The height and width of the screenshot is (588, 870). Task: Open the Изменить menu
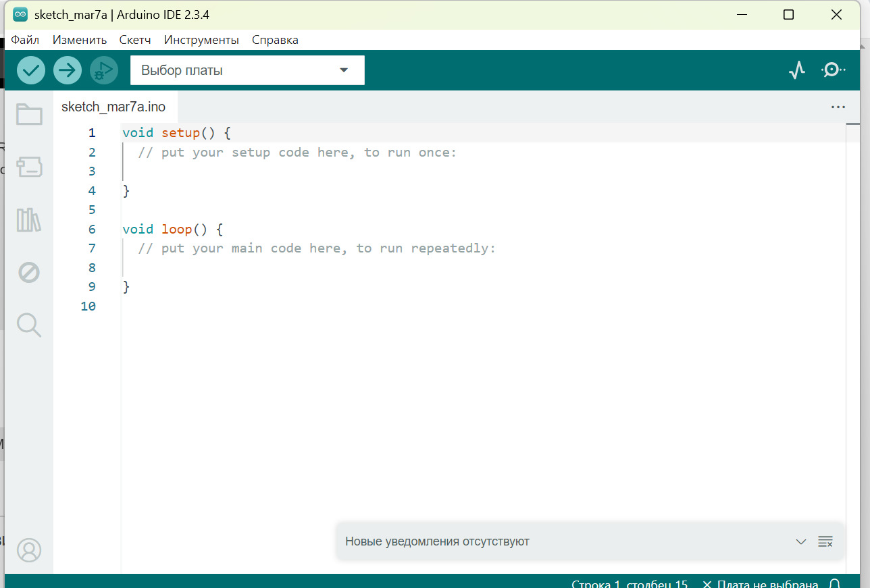[x=80, y=40]
